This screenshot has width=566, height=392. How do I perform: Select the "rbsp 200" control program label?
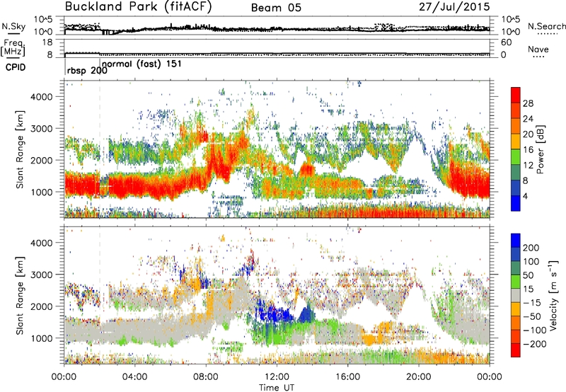pos(87,71)
